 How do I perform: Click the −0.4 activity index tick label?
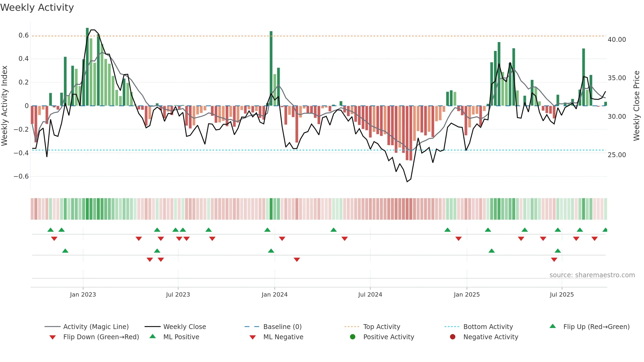[x=21, y=153]
